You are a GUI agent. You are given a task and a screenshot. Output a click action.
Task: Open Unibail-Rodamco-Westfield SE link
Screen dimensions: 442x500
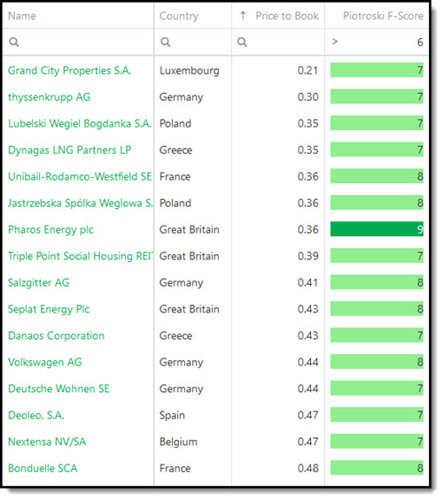(x=80, y=176)
